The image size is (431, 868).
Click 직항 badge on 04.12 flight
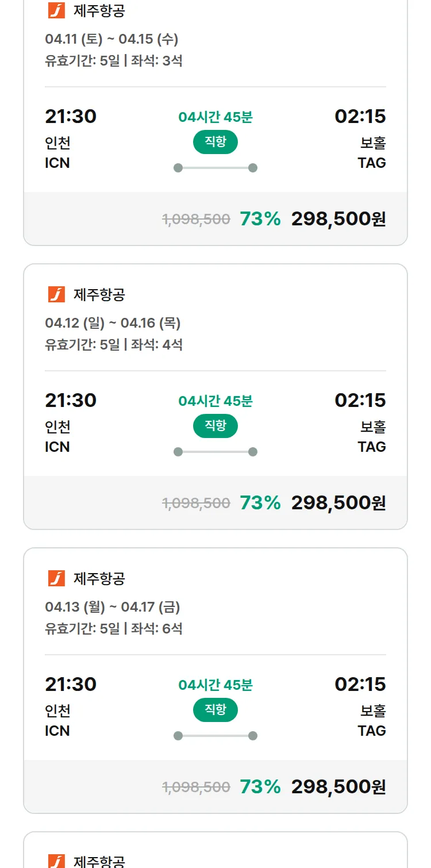(x=215, y=426)
